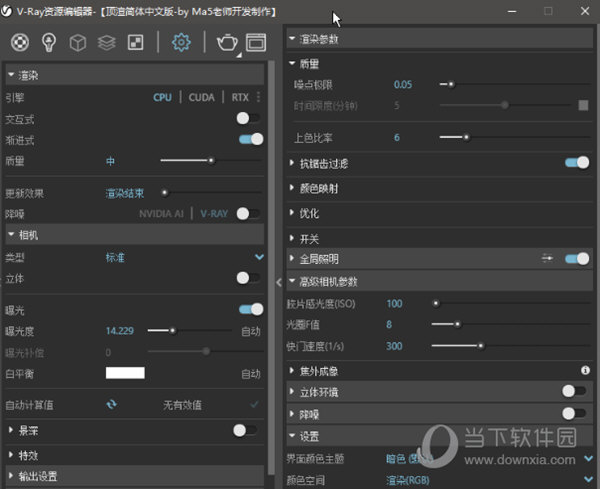Open the 界面颜色主题 dropdown
Viewport: 600px width, 489px height.
coord(588,458)
